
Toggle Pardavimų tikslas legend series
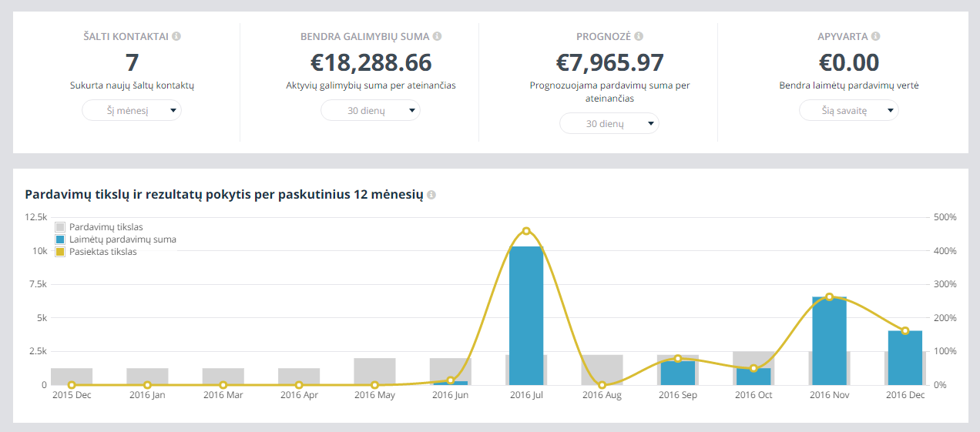(x=99, y=227)
